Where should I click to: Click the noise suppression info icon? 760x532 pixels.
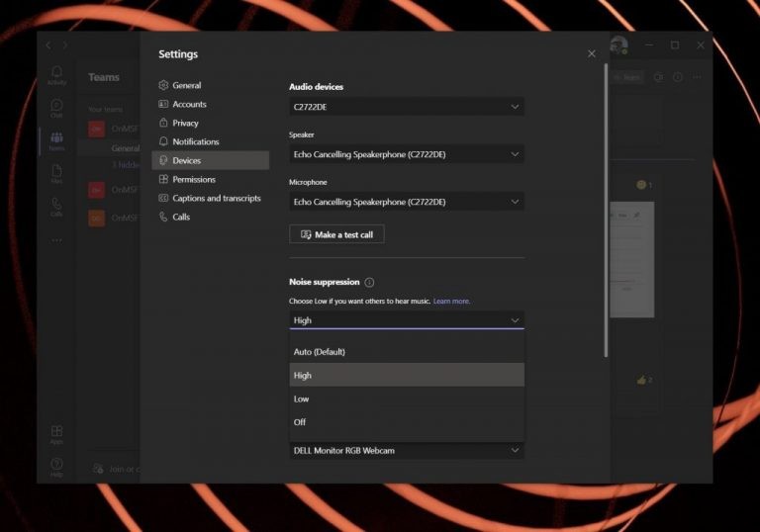(369, 283)
